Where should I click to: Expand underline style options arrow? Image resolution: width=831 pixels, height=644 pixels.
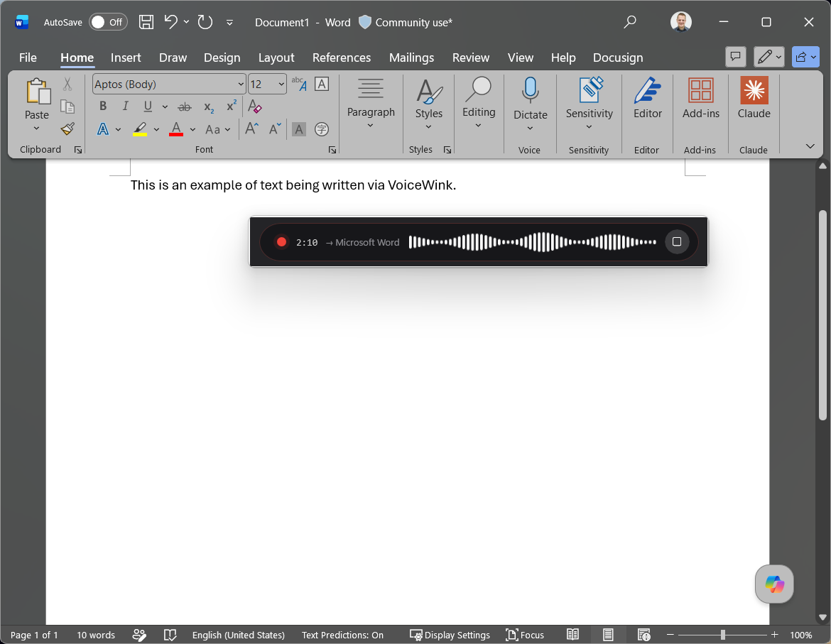tap(165, 107)
